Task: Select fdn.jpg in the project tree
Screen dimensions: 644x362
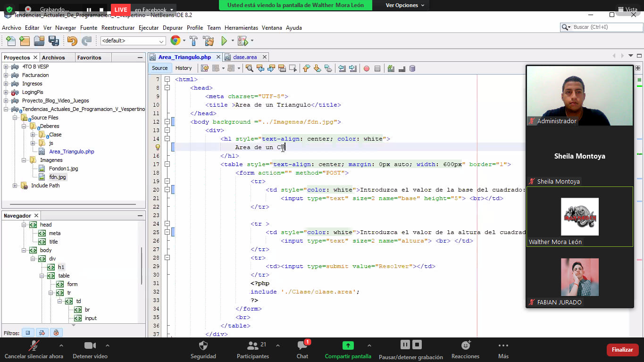Action: click(58, 177)
